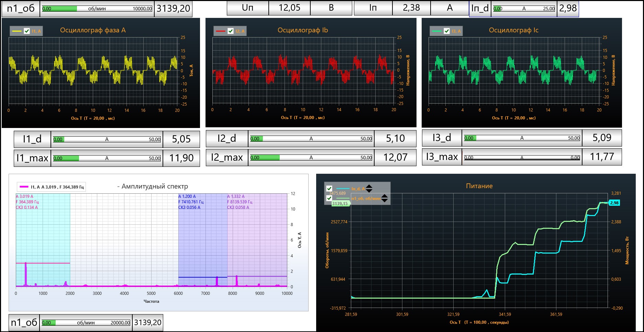Image resolution: width=644 pixels, height=332 pixels.
Task: Click the bottom n1_об bar scaled to 20000,00
Action: (x=86, y=323)
